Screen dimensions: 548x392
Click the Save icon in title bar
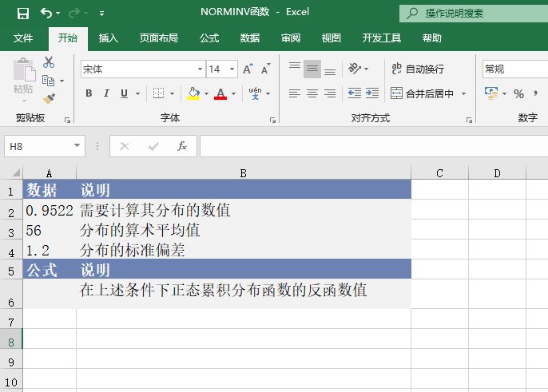click(x=22, y=14)
